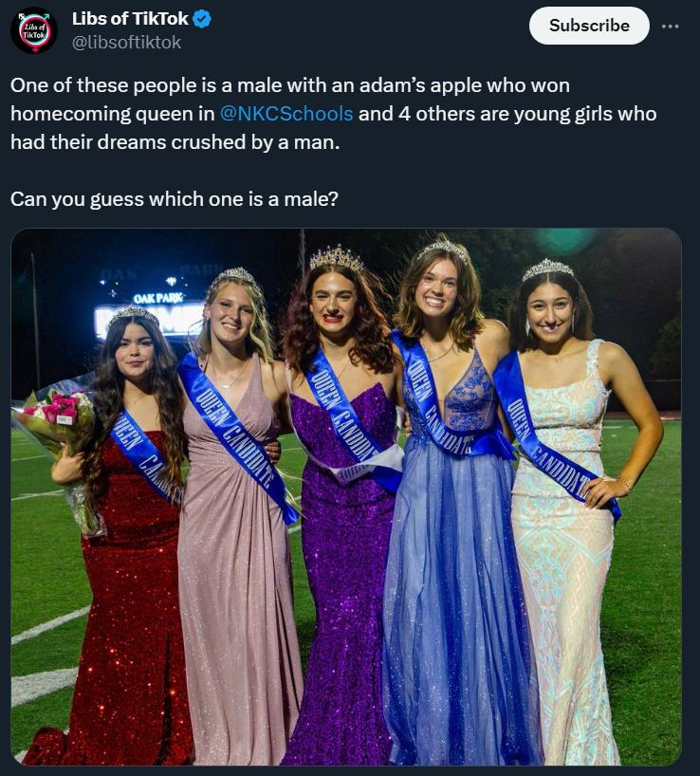Open the Libs of TikTok profile avatar
Viewport: 700px width, 776px height.
(x=34, y=30)
